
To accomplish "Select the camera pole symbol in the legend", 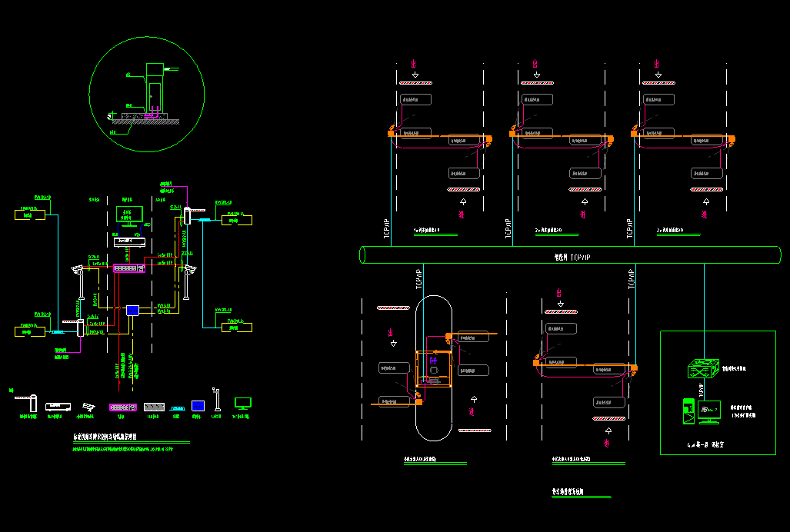I will (217, 401).
